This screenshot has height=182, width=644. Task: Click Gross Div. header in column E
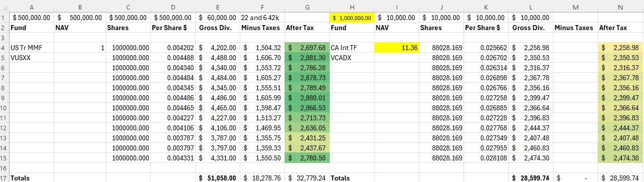click(x=217, y=28)
